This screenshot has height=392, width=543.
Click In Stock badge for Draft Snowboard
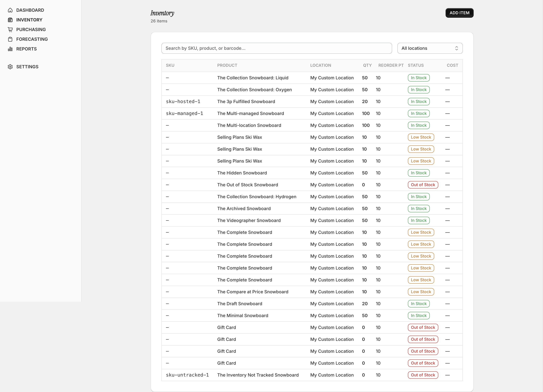(419, 304)
